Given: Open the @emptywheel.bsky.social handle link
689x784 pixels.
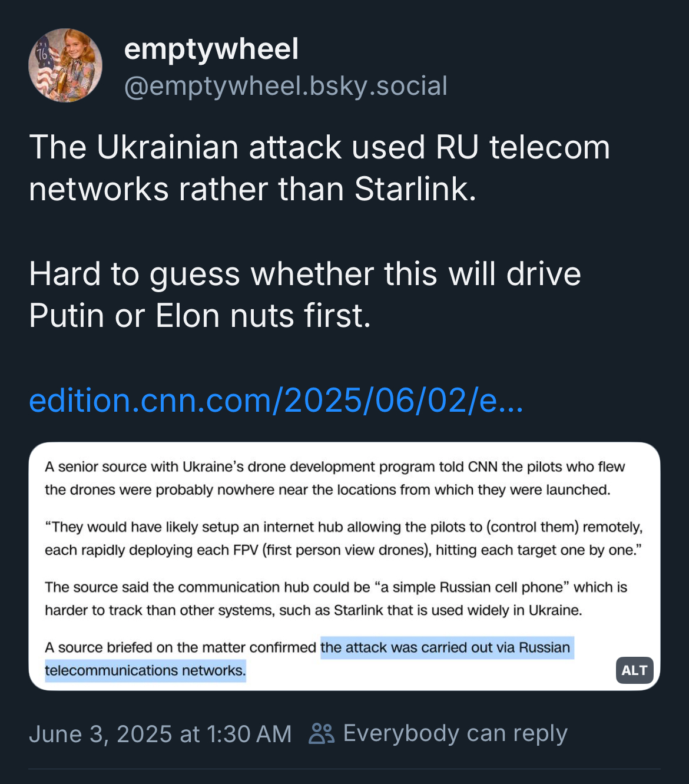Looking at the screenshot, I should coord(286,86).
